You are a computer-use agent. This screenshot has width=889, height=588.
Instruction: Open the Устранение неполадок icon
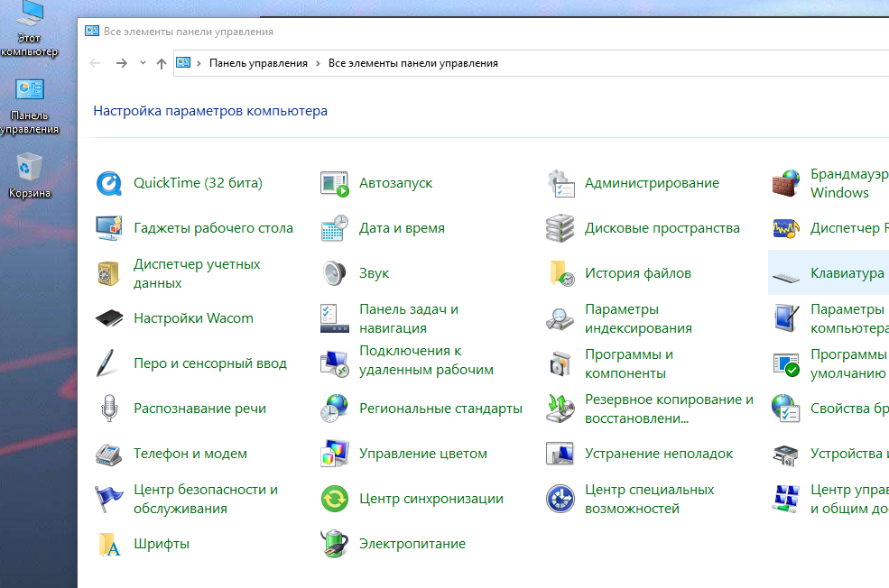click(560, 454)
